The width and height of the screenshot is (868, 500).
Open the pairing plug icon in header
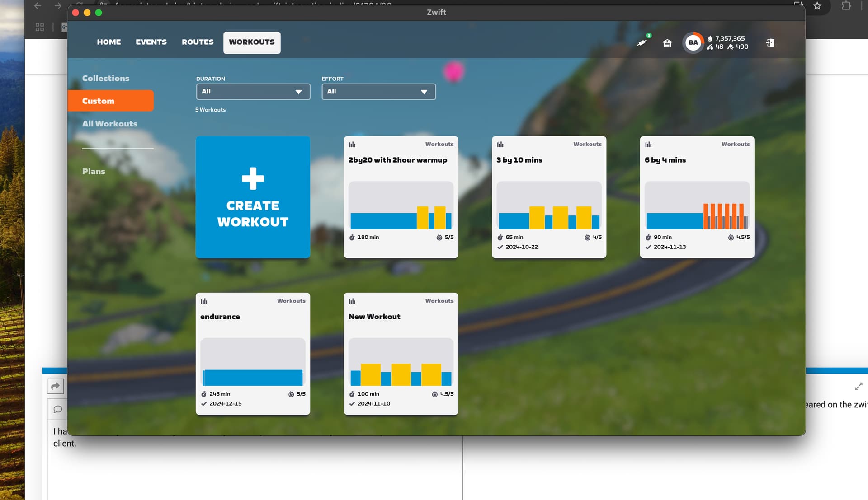pyautogui.click(x=642, y=42)
